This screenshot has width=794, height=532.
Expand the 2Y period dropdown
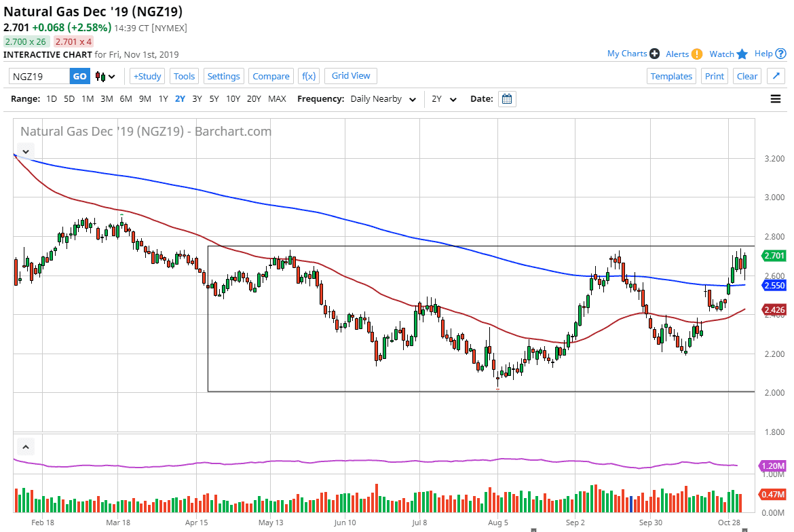click(x=445, y=99)
